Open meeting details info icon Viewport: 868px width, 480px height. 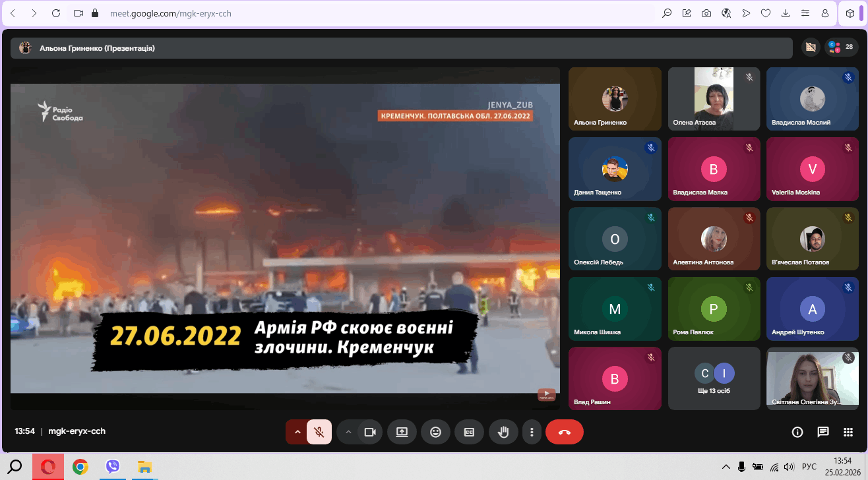pos(797,432)
